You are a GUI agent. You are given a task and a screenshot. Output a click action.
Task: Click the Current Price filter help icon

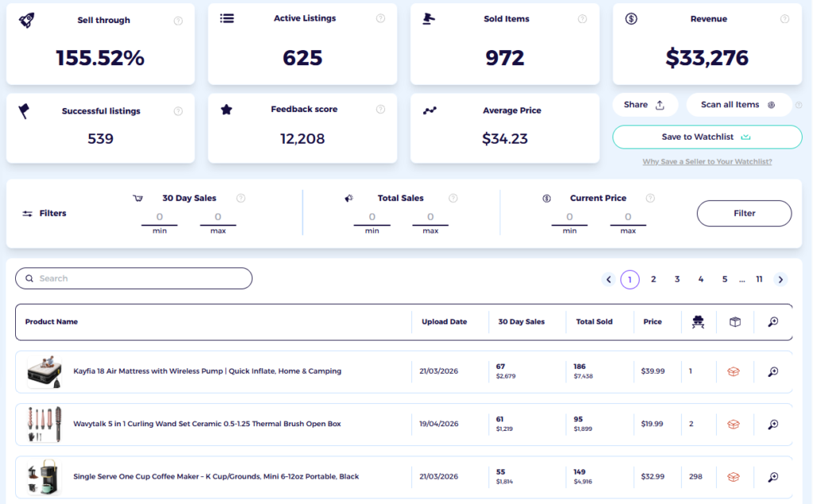[x=650, y=198]
